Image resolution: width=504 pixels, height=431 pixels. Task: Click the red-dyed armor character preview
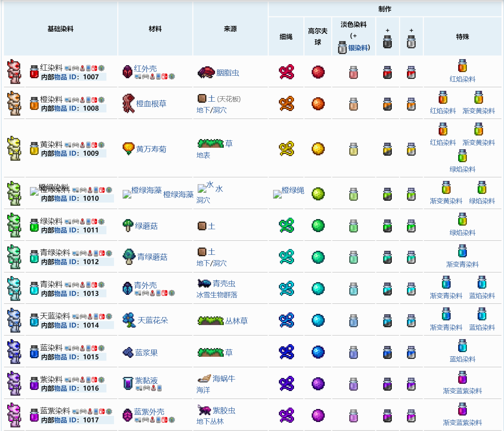coord(14,72)
